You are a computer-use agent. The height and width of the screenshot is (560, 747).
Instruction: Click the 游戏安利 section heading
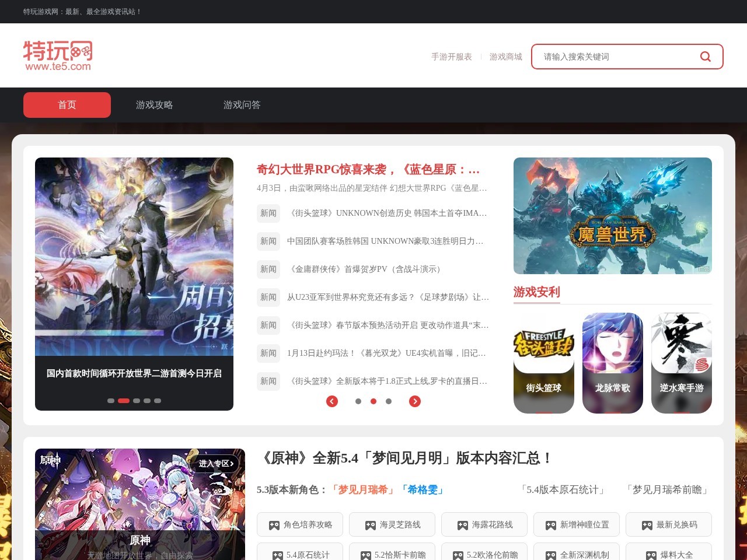pos(537,292)
